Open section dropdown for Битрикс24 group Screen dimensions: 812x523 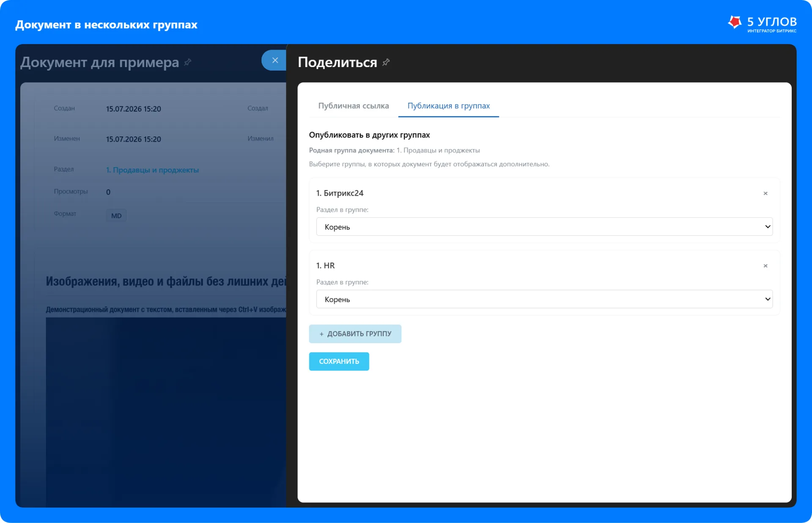pyautogui.click(x=544, y=227)
